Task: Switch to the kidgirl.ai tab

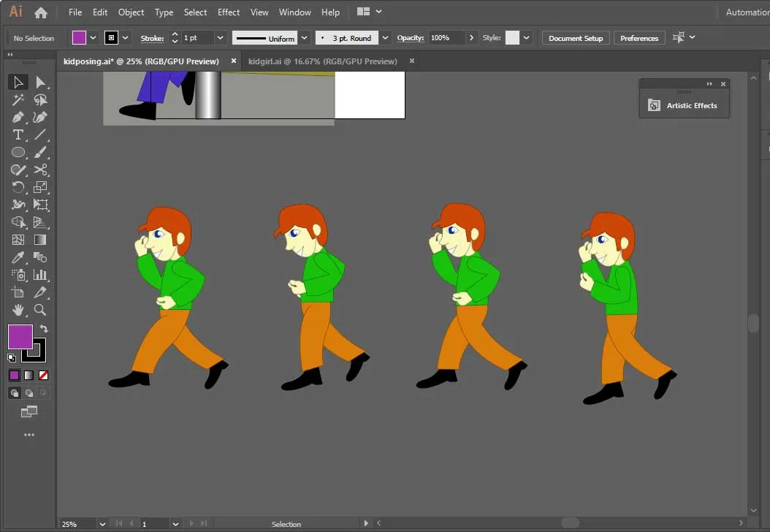Action: [x=323, y=61]
